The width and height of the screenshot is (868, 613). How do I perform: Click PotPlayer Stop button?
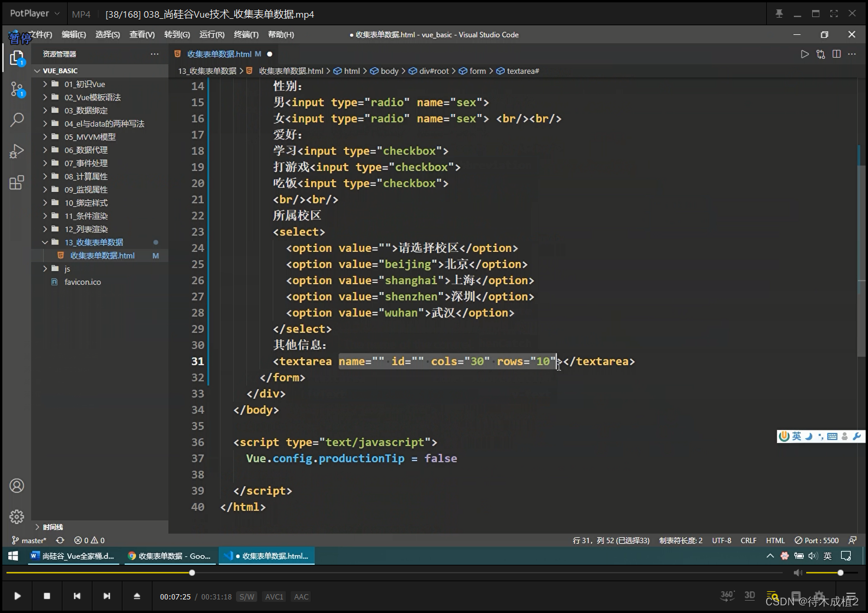(x=47, y=596)
